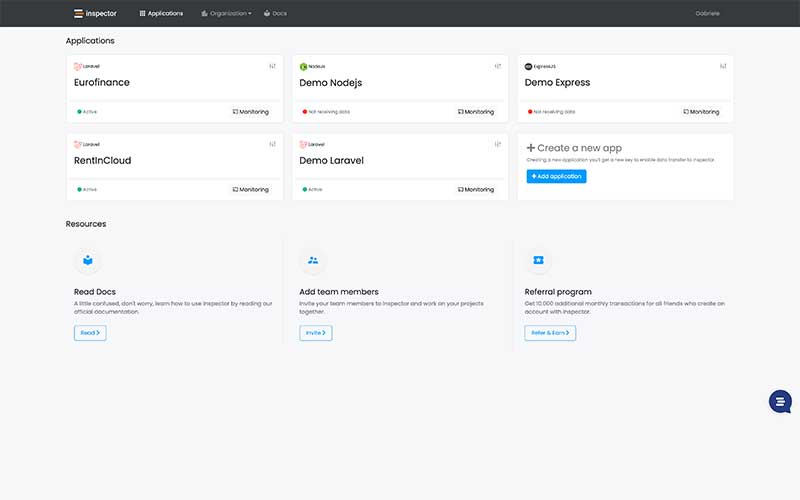Click the Create a new app heading
The height and width of the screenshot is (500, 800).
pyautogui.click(x=574, y=148)
